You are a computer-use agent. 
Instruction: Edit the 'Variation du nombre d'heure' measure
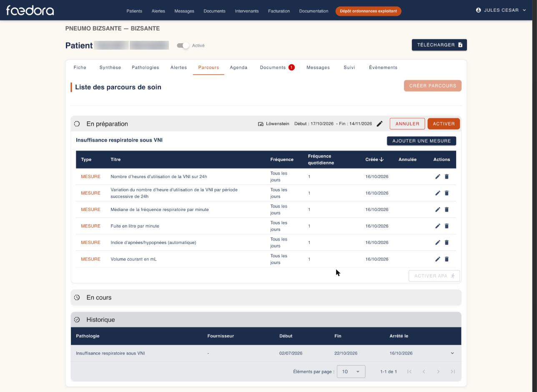pos(437,193)
